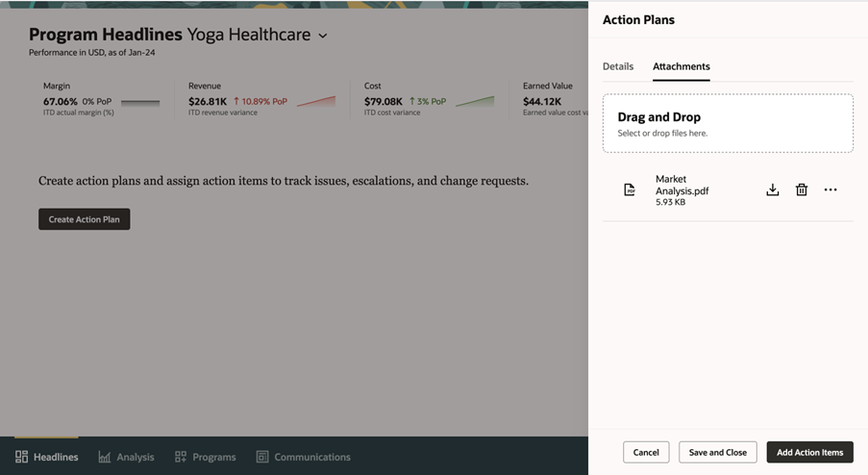Click the Communications icon in bottom bar
Image resolution: width=868 pixels, height=475 pixels.
(x=262, y=457)
